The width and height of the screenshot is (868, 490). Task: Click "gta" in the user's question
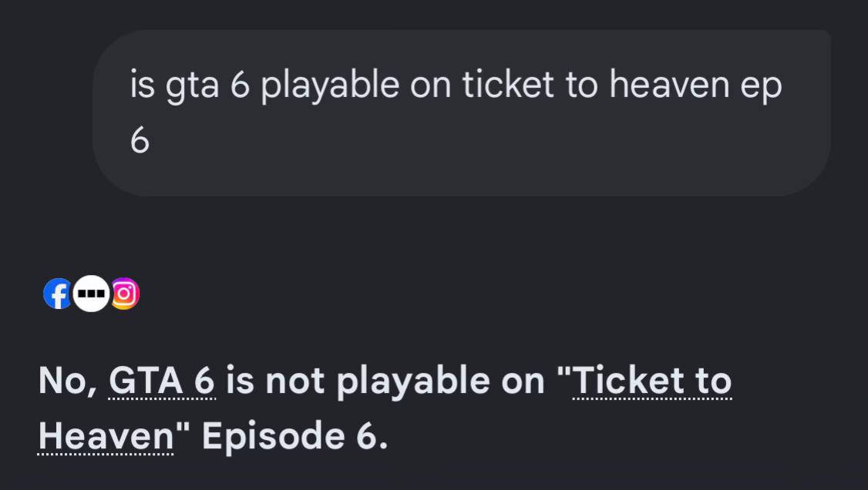[x=192, y=86]
